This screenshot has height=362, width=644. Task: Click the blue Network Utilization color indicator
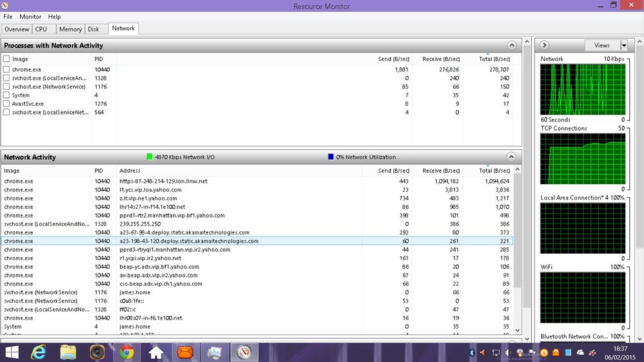pyautogui.click(x=331, y=157)
